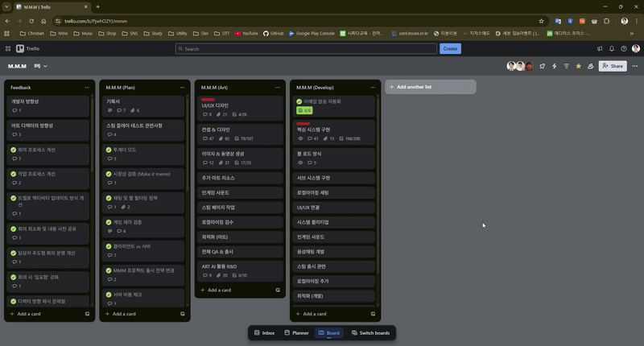Focus the Trello Search field

point(306,48)
